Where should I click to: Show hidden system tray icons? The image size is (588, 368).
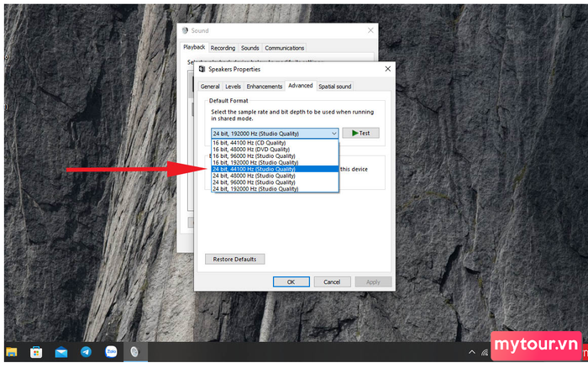tap(472, 352)
